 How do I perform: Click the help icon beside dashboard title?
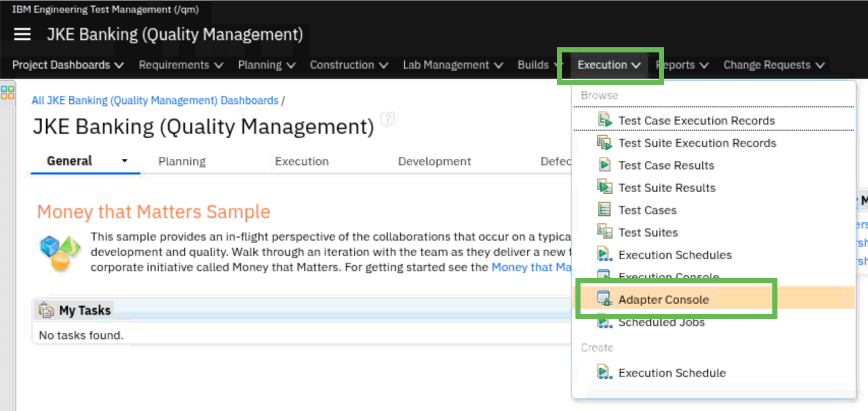(x=388, y=120)
